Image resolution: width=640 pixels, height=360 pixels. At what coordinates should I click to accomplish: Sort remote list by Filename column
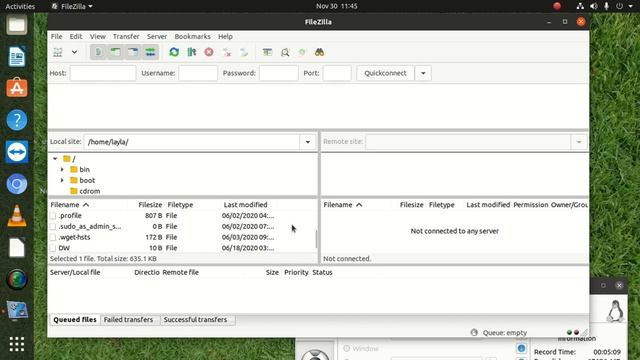(343, 205)
